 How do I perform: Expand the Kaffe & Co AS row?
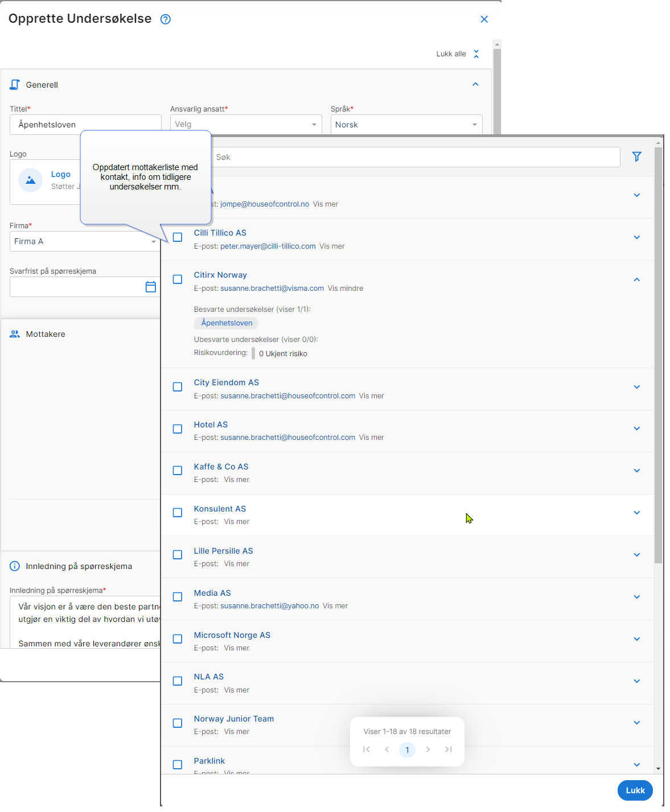(x=637, y=471)
